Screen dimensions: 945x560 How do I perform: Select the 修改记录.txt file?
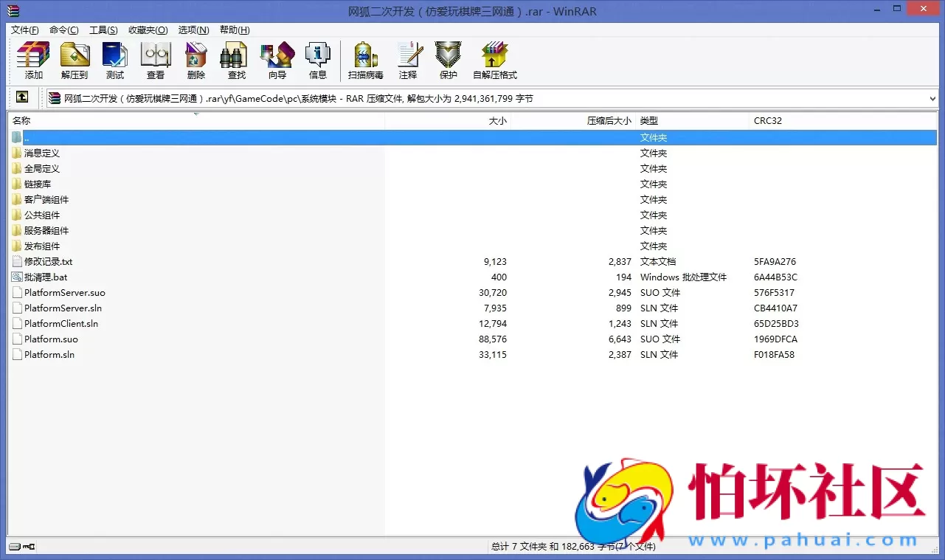(48, 261)
